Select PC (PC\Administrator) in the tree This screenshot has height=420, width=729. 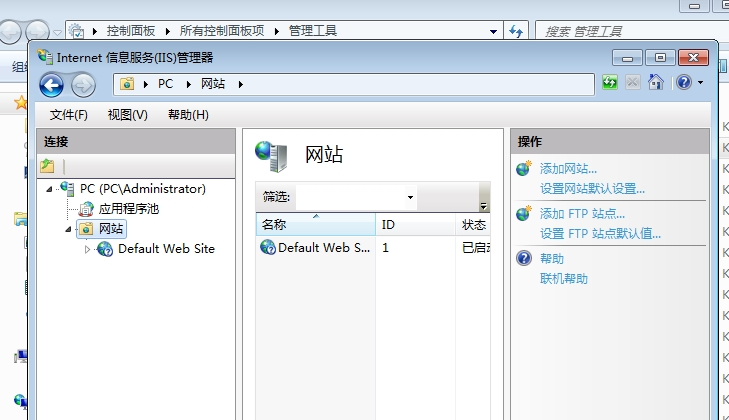point(143,189)
